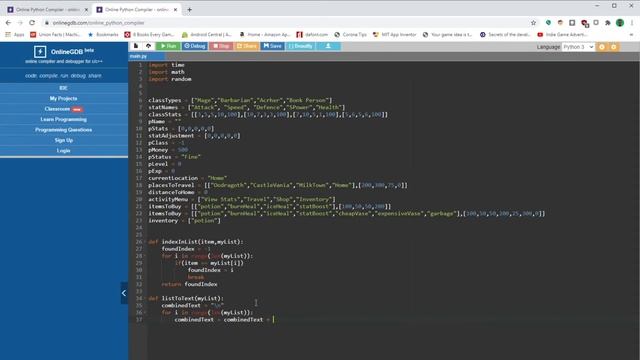Image resolution: width=640 pixels, height=360 pixels.
Task: Open the Bookmarks folder in bookmarks bar
Action: (x=103, y=35)
